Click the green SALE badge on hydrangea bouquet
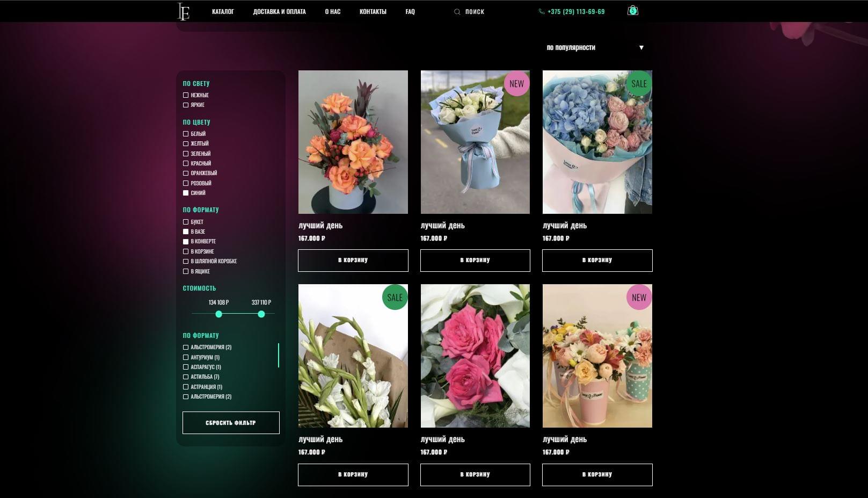 tap(639, 83)
